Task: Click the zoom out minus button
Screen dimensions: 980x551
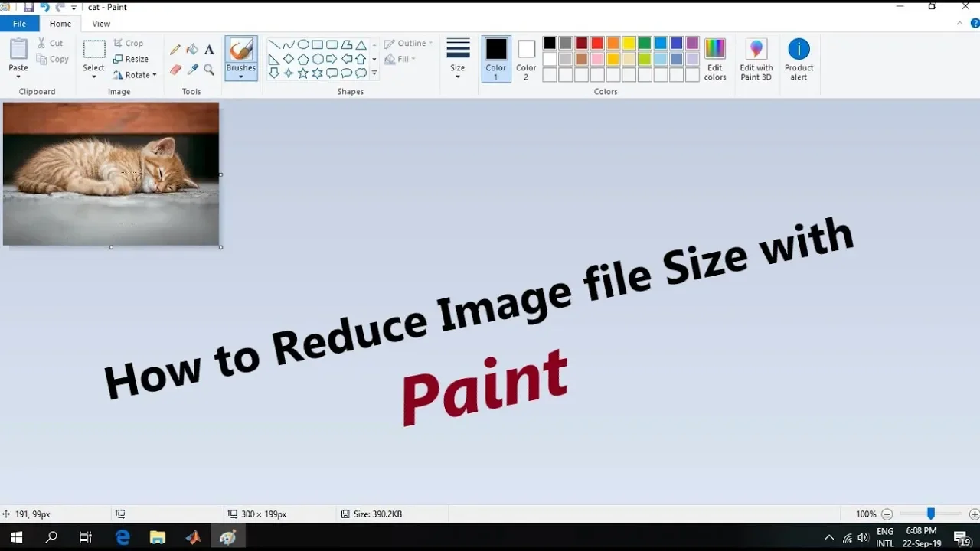Action: [x=887, y=514]
